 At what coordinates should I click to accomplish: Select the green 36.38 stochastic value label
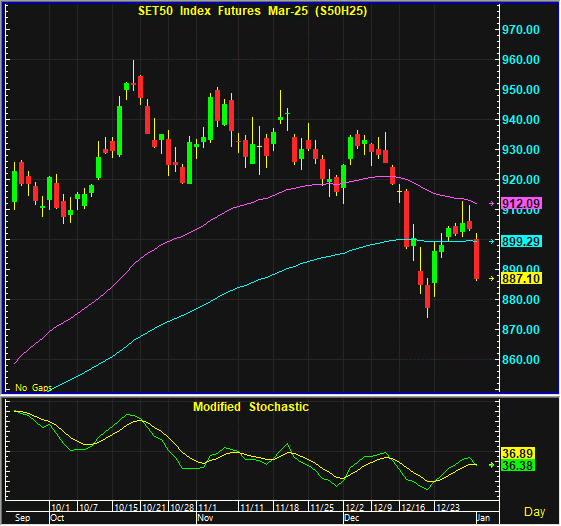[x=518, y=466]
